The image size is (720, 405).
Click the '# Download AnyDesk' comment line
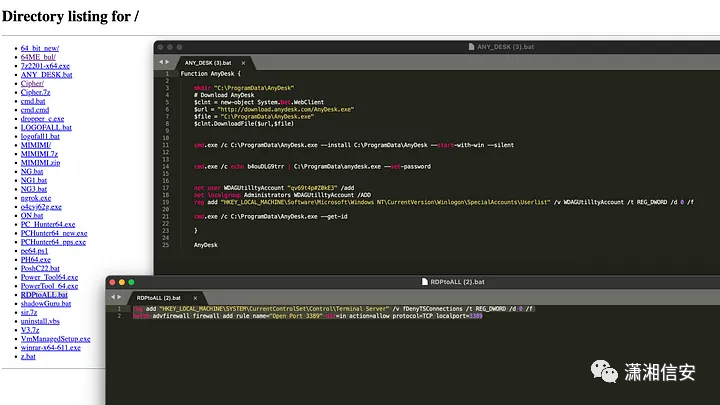coord(224,95)
